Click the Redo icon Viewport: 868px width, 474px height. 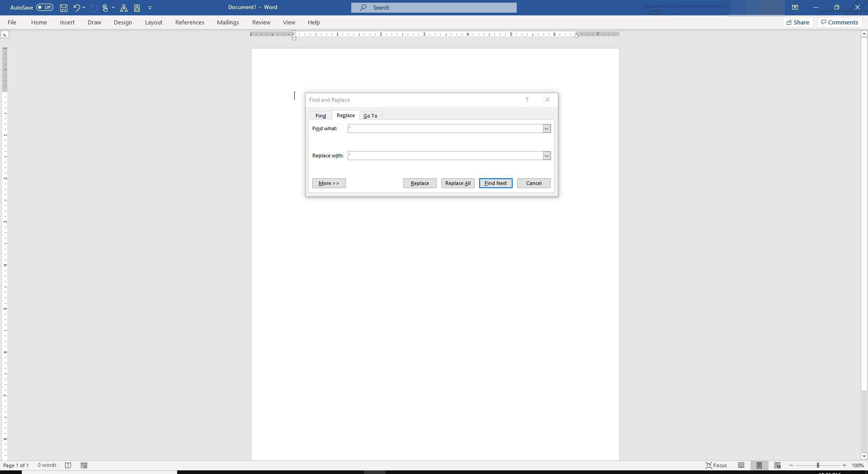[x=94, y=8]
